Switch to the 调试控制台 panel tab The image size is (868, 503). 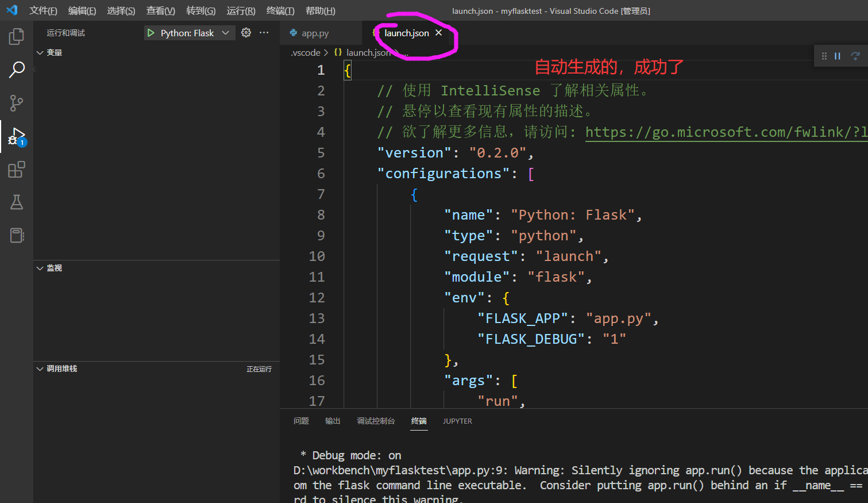[376, 421]
